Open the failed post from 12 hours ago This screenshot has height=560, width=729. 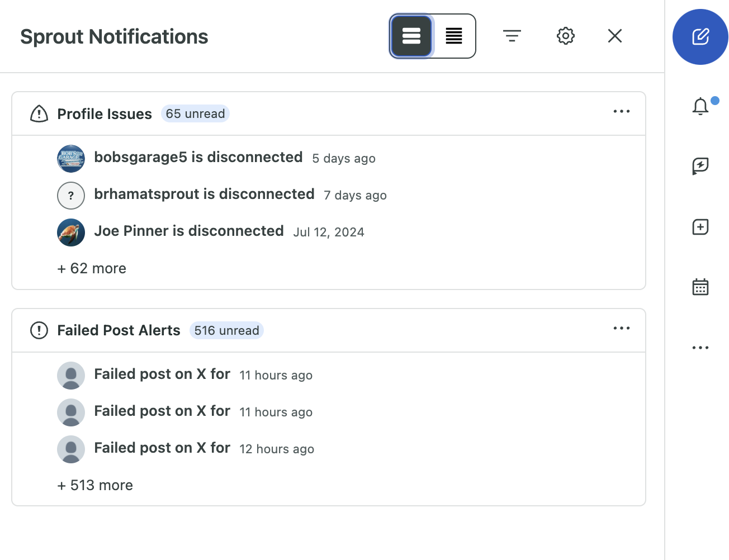click(x=162, y=448)
